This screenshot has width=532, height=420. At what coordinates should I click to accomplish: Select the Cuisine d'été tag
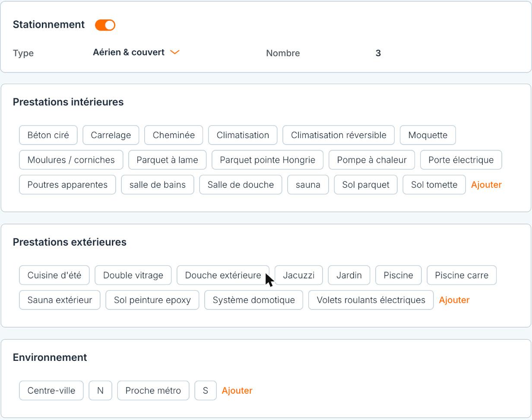[x=54, y=275]
